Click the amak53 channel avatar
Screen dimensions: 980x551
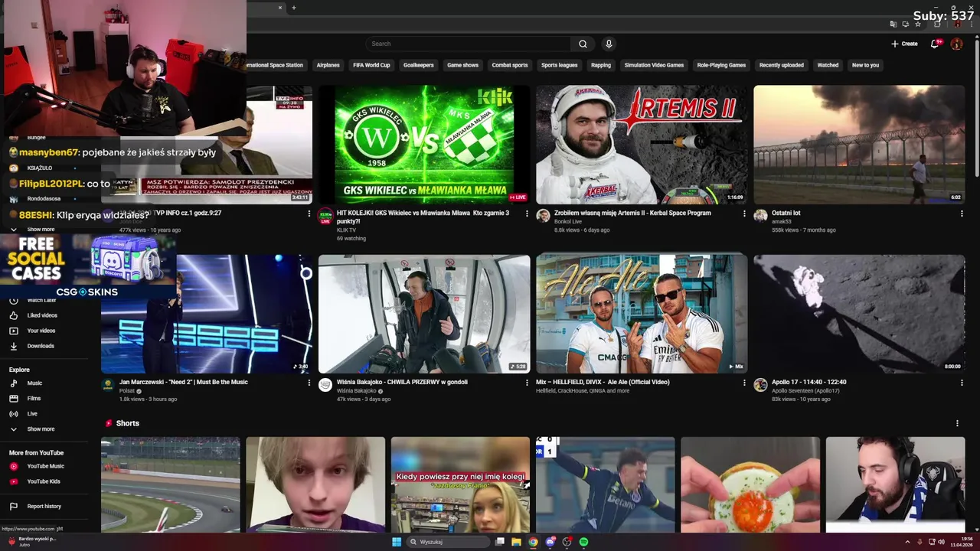tap(760, 216)
